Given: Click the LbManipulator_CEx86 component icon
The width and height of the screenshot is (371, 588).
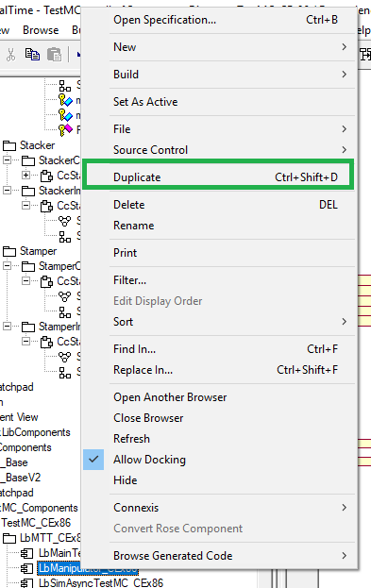Looking at the screenshot, I should (x=27, y=568).
